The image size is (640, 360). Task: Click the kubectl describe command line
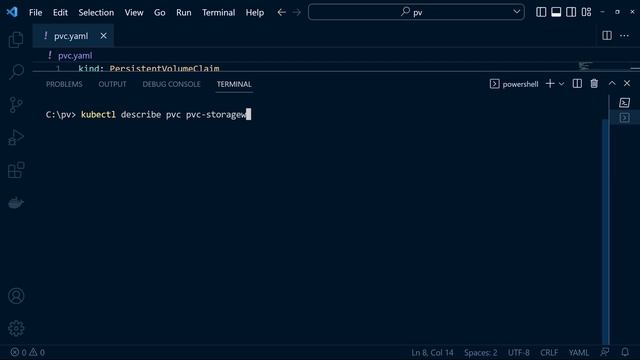point(148,115)
